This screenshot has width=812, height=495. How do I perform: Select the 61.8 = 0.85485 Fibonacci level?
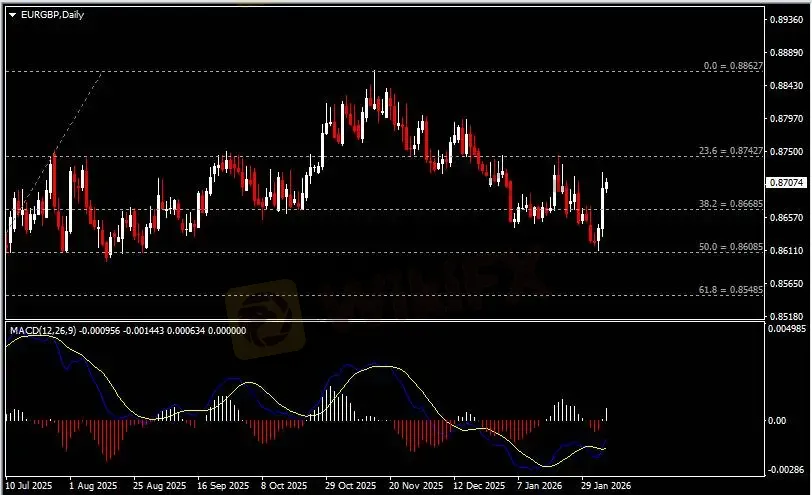click(731, 290)
